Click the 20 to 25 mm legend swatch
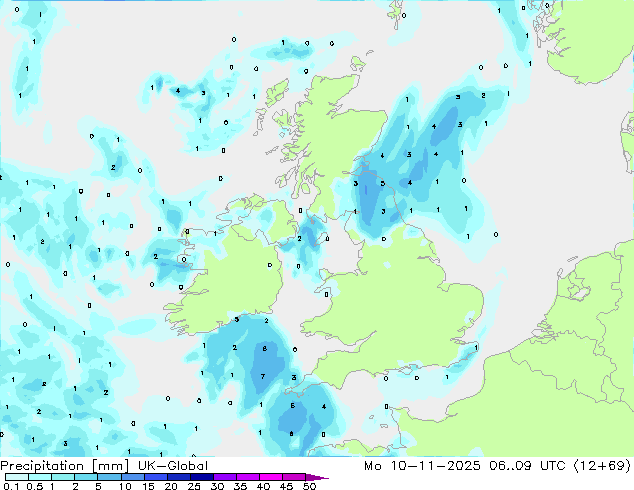The width and height of the screenshot is (634, 490). click(178, 477)
